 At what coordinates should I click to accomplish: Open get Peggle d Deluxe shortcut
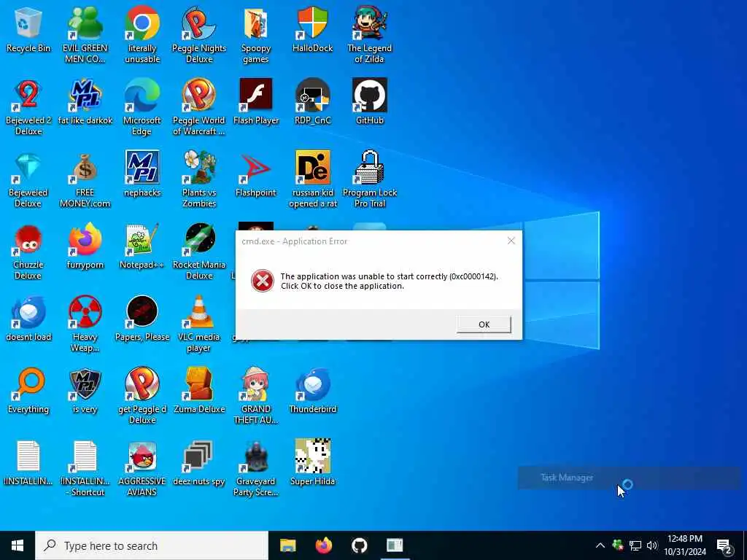point(142,396)
